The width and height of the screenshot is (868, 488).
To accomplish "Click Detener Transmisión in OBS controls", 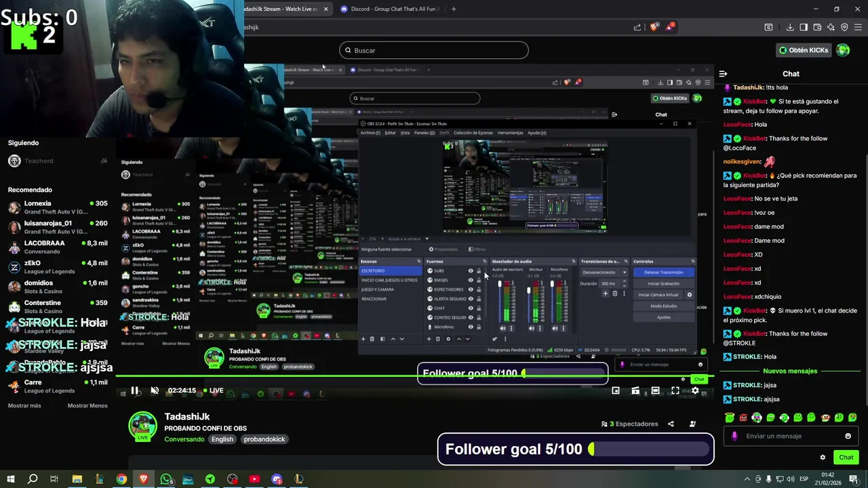I will pyautogui.click(x=664, y=272).
